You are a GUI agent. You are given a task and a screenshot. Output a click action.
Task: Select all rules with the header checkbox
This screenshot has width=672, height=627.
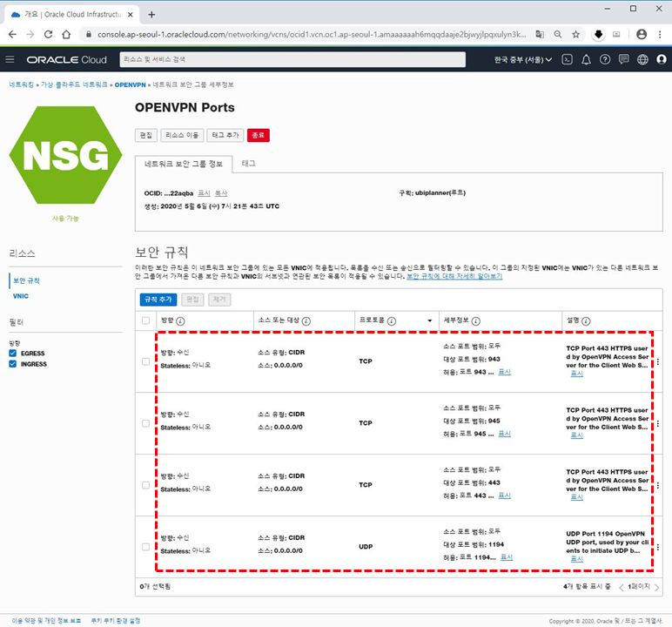pos(145,320)
